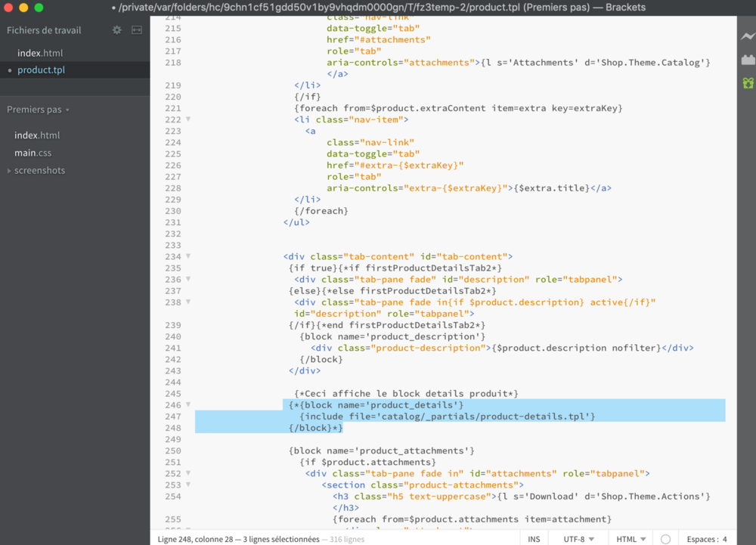Open the Extension Manager brick icon
This screenshot has height=545, width=756.
[x=748, y=60]
